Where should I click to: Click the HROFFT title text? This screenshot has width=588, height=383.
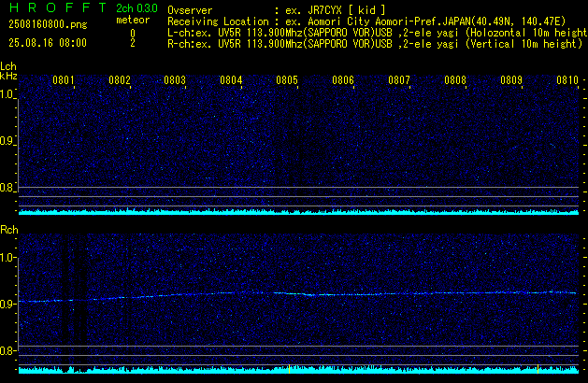[58, 7]
